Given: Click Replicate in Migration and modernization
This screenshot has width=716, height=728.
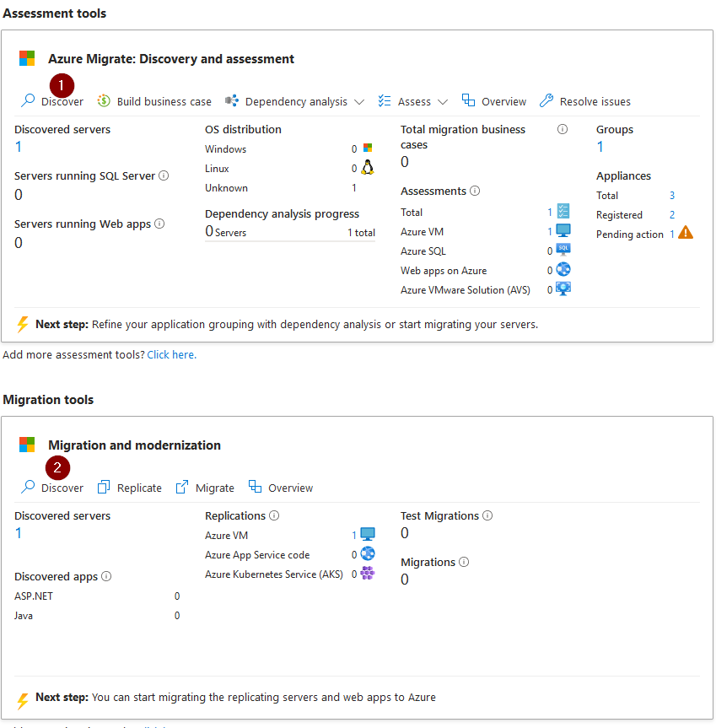Looking at the screenshot, I should point(130,488).
